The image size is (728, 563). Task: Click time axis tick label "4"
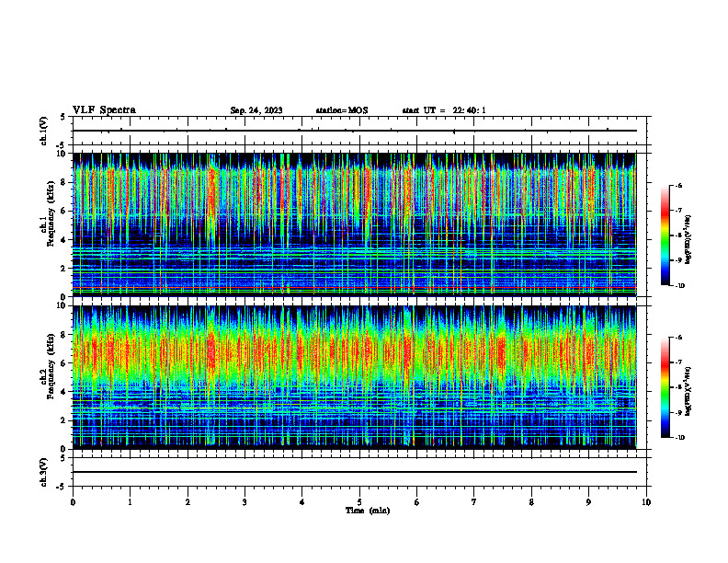pyautogui.click(x=302, y=502)
